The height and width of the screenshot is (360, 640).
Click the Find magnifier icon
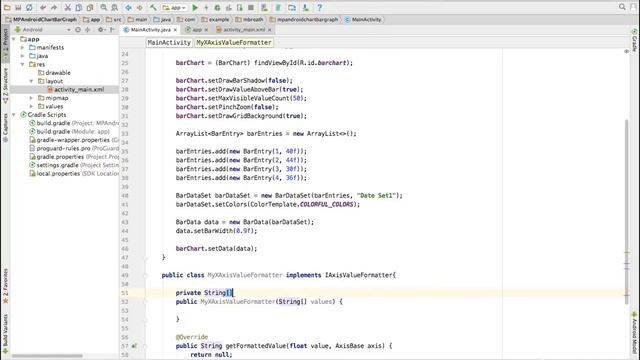point(104,7)
